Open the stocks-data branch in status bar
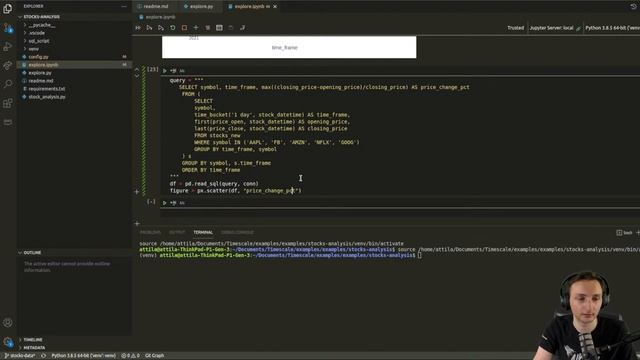This screenshot has width=640, height=360. (x=20, y=356)
